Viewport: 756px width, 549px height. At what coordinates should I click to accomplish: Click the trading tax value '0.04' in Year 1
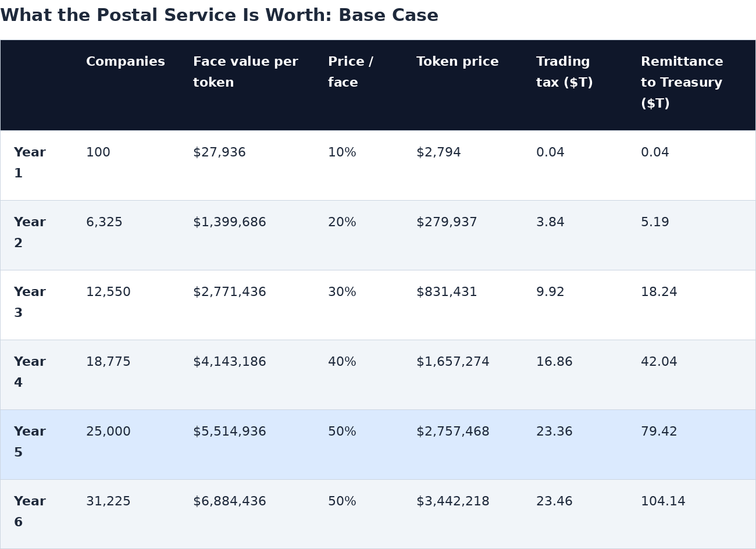(550, 153)
